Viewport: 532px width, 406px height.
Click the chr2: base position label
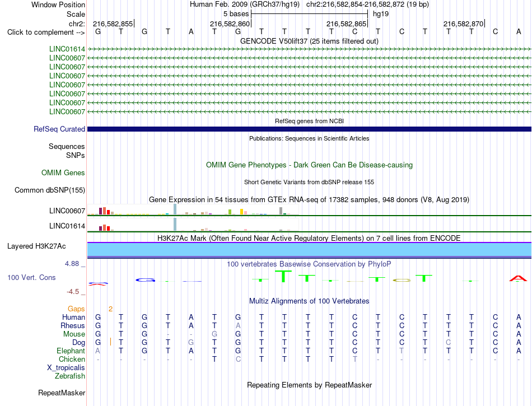[x=77, y=24]
